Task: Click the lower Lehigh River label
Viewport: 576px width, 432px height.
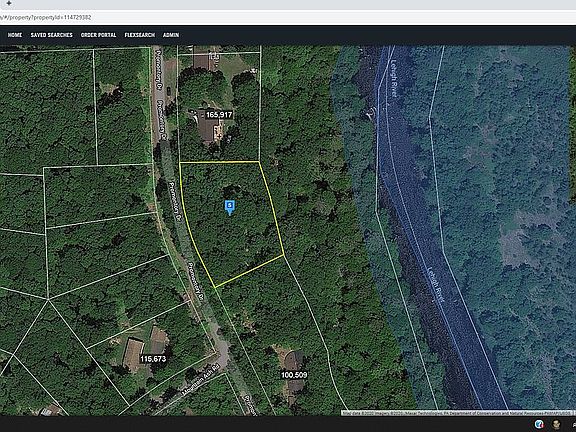Action: tap(436, 284)
